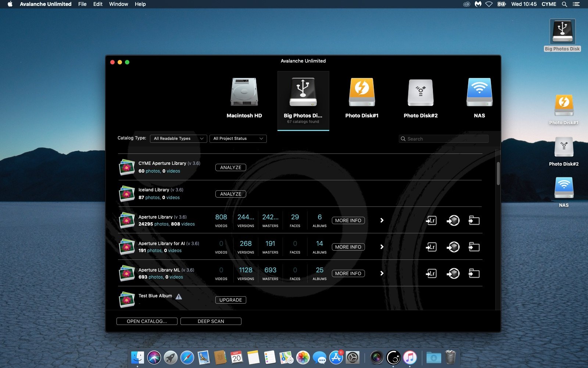
Task: Launch Siri from the Dock
Action: (154, 357)
